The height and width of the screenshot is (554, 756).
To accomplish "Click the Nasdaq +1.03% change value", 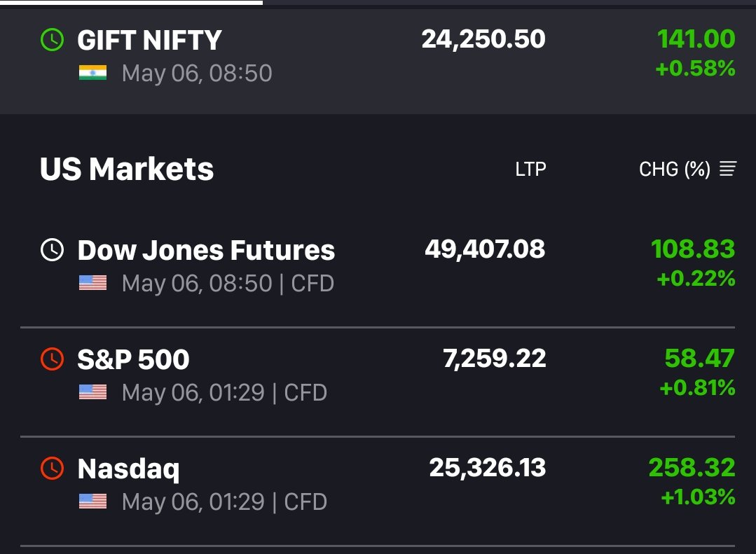I will [698, 497].
